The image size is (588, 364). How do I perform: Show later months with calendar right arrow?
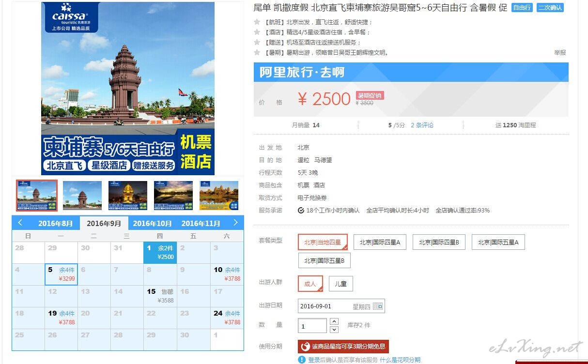point(235,223)
